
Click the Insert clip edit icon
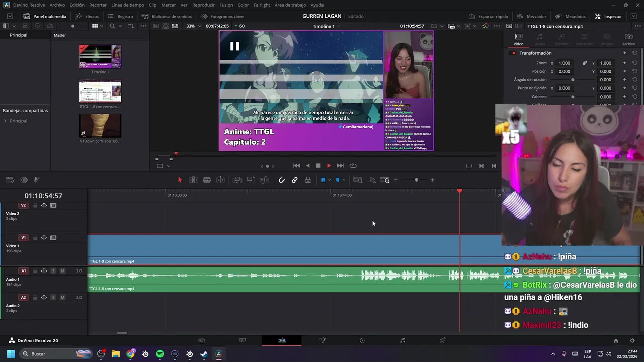coord(237,180)
